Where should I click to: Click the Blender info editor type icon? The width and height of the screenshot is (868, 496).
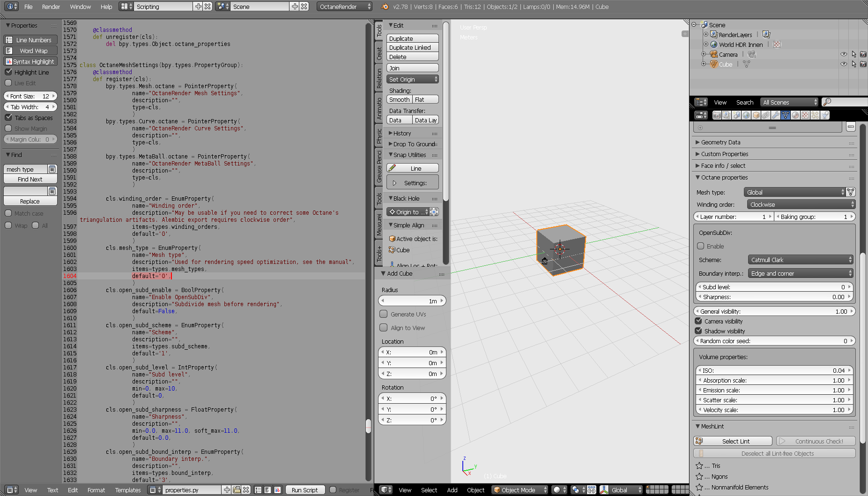coord(10,7)
